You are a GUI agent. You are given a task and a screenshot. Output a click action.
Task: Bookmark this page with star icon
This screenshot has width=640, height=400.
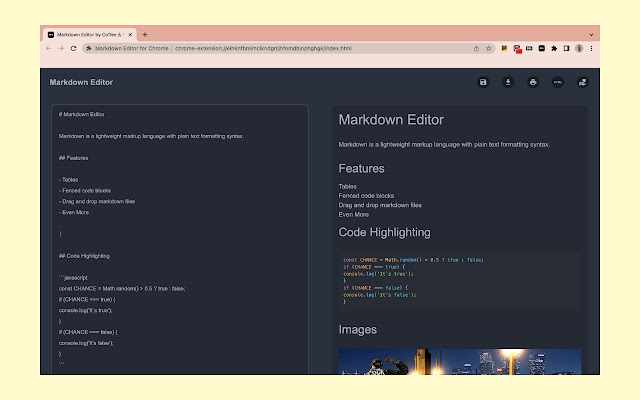coord(489,48)
